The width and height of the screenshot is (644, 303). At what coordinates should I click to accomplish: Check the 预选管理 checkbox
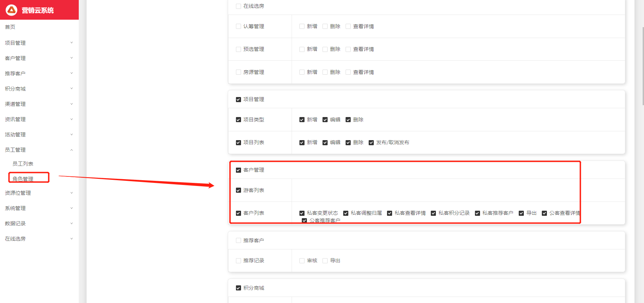pyautogui.click(x=238, y=49)
